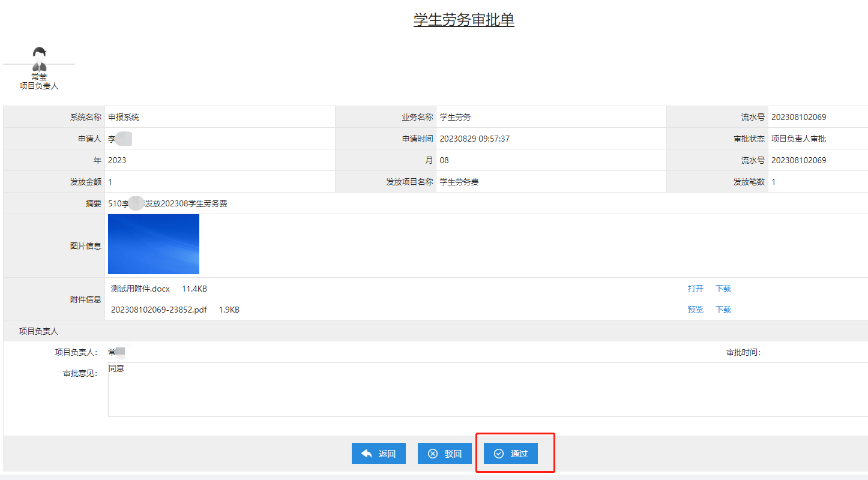
Task: Click the return arrow icon on 返回
Action: coord(366,454)
